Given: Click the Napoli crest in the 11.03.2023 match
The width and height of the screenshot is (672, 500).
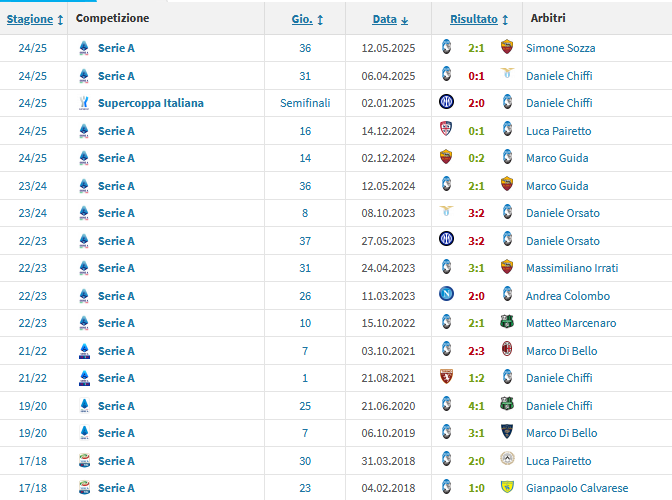Looking at the screenshot, I should click(x=446, y=295).
